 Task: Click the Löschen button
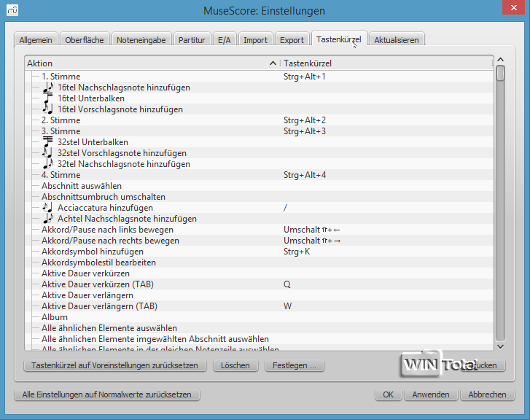tap(235, 365)
